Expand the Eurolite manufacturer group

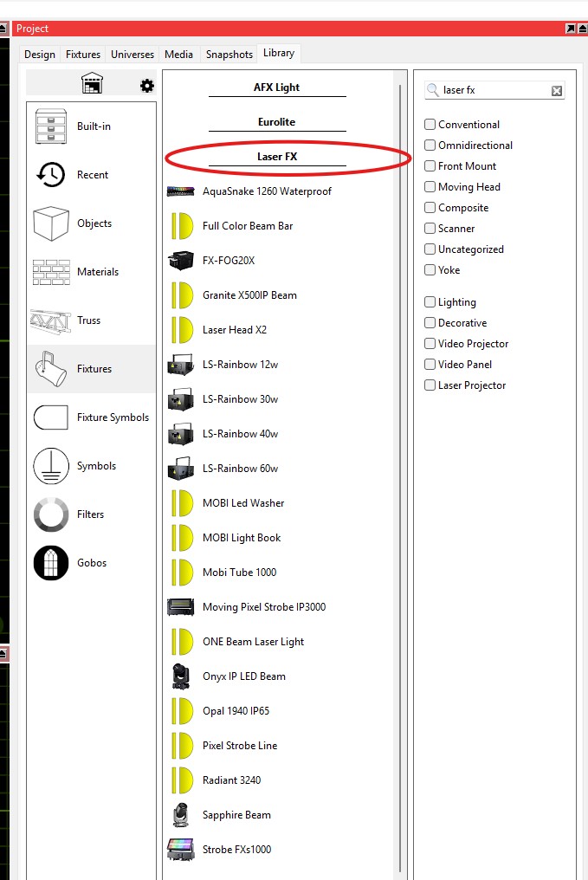click(x=277, y=122)
